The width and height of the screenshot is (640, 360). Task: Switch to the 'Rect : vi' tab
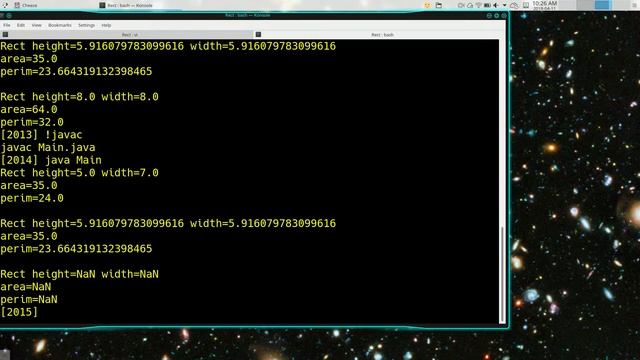127,35
